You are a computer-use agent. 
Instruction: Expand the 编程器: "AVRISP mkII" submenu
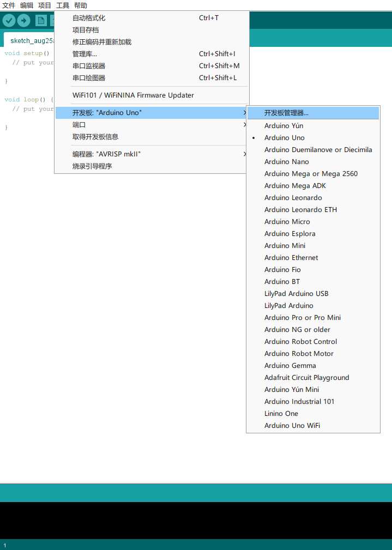(152, 154)
